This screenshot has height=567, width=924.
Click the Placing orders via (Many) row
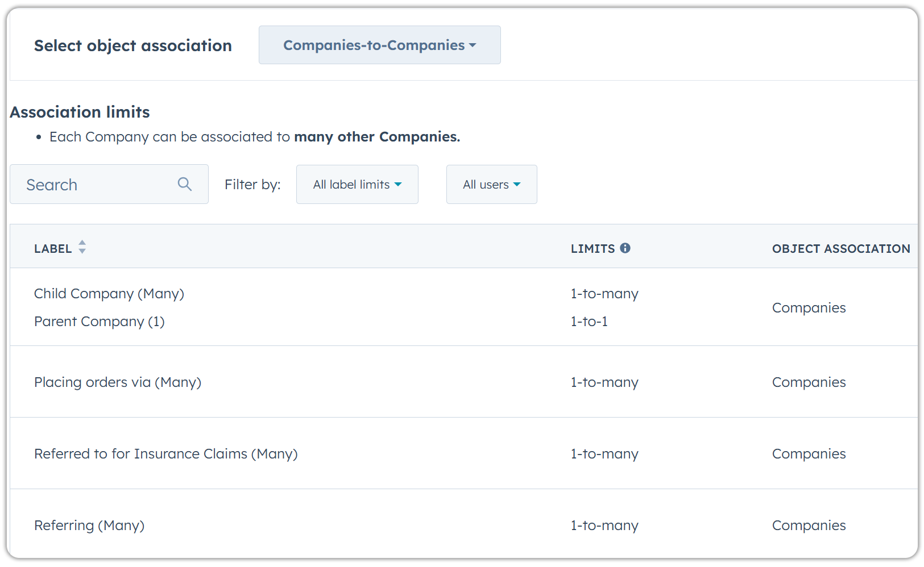coord(117,382)
